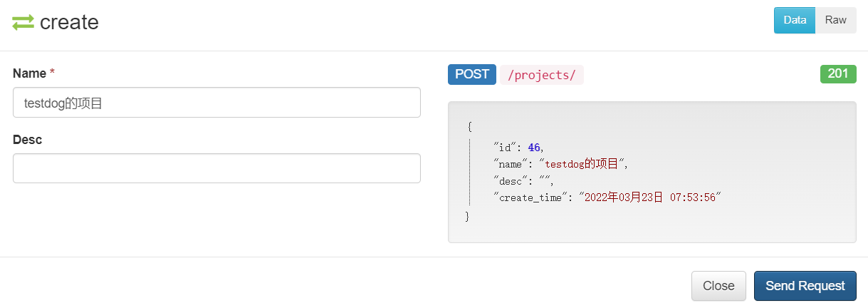Click the id value 46 in response
The height and width of the screenshot is (308, 868).
[534, 147]
